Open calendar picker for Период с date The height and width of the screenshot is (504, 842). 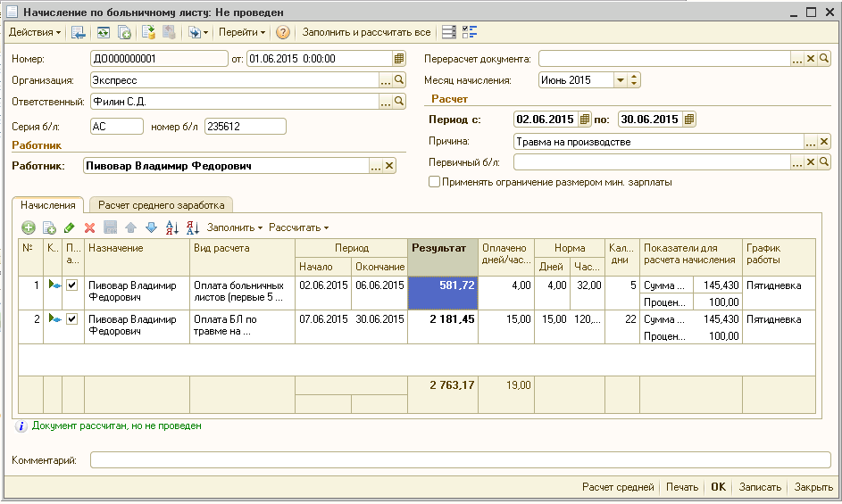(585, 120)
